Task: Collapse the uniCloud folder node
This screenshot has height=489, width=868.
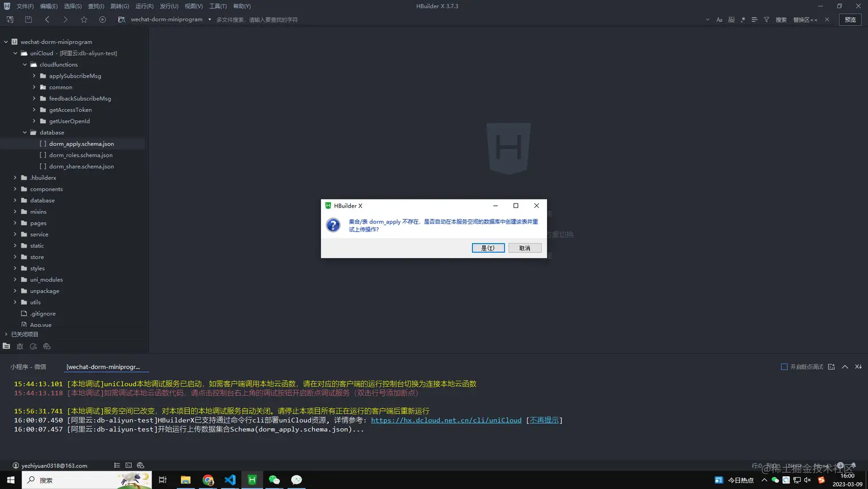Action: coord(15,53)
